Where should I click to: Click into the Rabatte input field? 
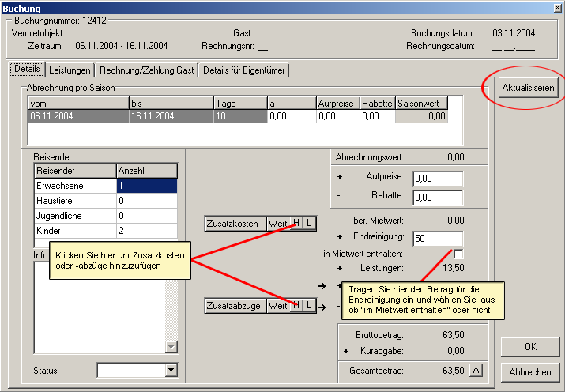click(x=437, y=197)
